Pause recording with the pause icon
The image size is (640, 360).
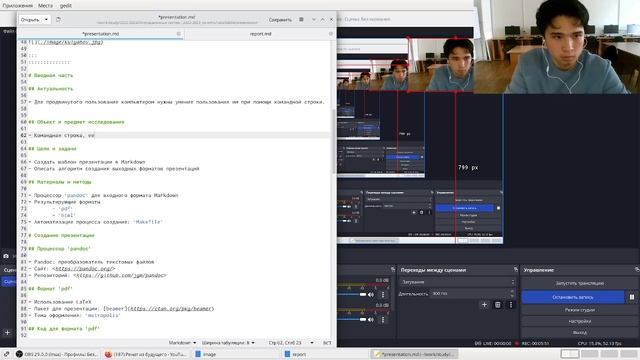(631, 297)
